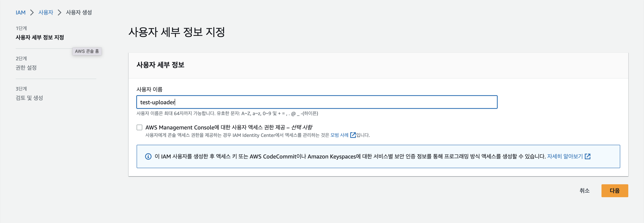Go to IAM breadcrumb link
This screenshot has width=644, height=223.
click(21, 13)
